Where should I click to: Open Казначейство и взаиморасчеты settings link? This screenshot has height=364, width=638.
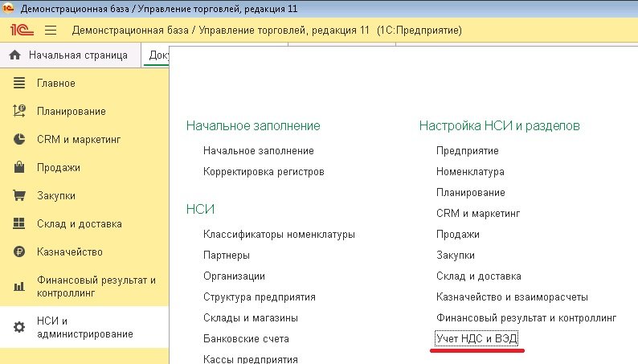512,297
